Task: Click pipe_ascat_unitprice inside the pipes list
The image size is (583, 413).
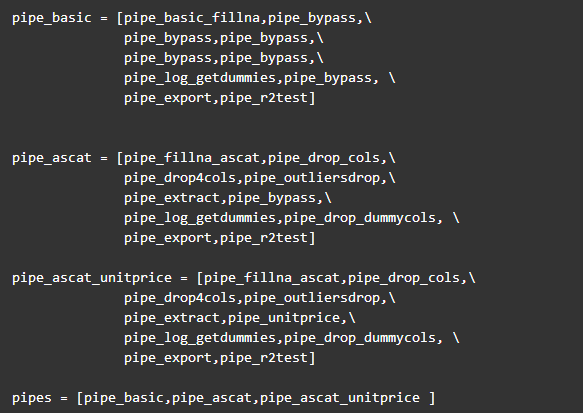Action: (340, 398)
